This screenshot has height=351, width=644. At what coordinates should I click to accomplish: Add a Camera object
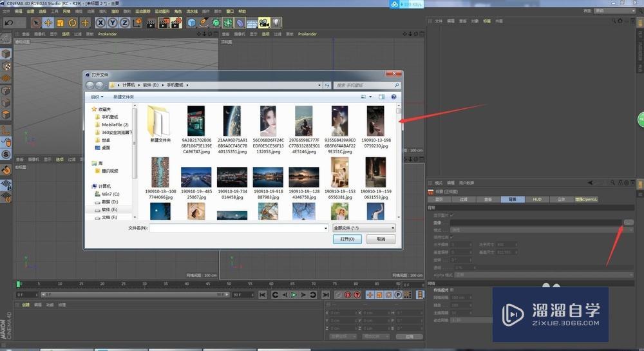264,23
